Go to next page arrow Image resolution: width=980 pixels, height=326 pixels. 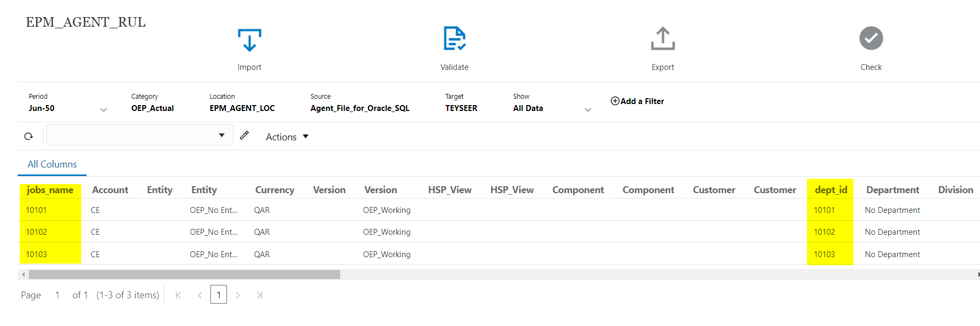[x=238, y=295]
